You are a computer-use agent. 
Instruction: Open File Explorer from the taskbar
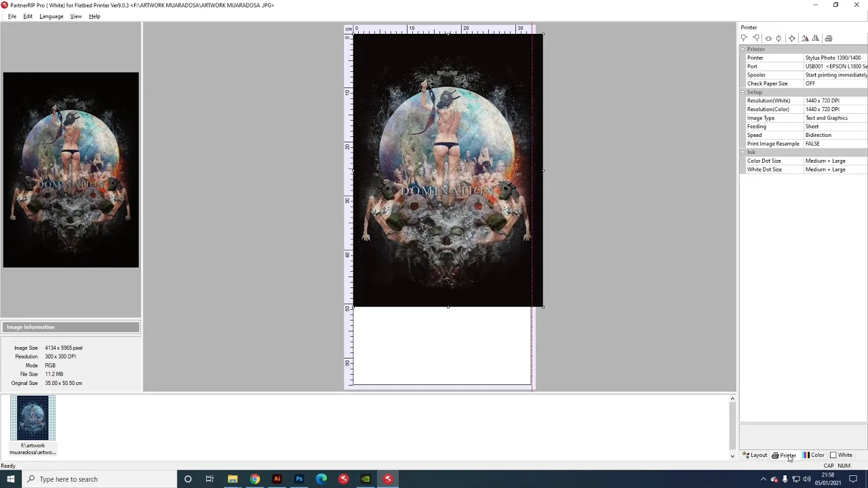coord(233,479)
